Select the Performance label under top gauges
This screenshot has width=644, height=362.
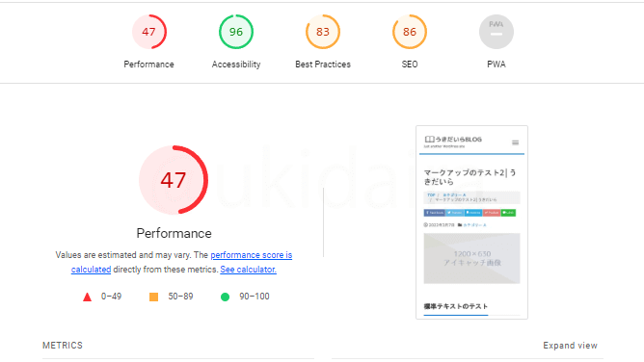point(149,65)
